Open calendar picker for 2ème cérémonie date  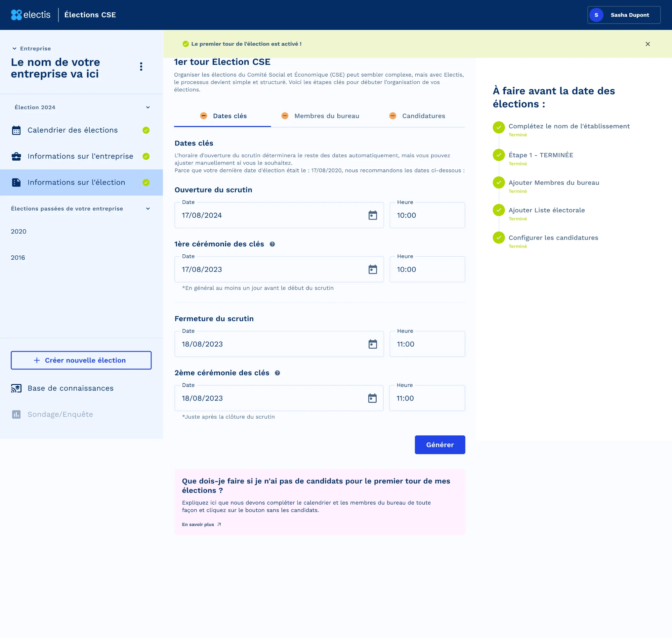tap(372, 398)
